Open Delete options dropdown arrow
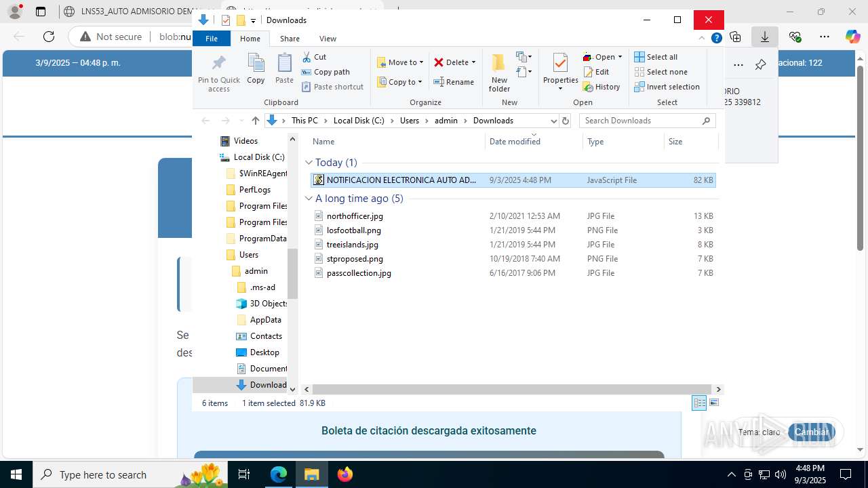The height and width of the screenshot is (488, 868). tap(473, 62)
